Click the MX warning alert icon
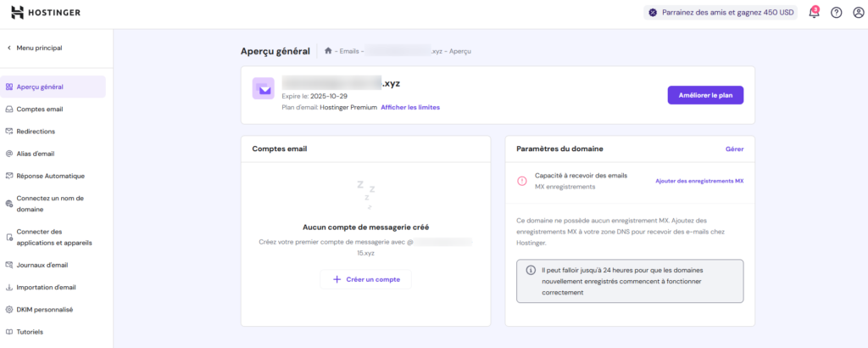868x348 pixels. 522,180
